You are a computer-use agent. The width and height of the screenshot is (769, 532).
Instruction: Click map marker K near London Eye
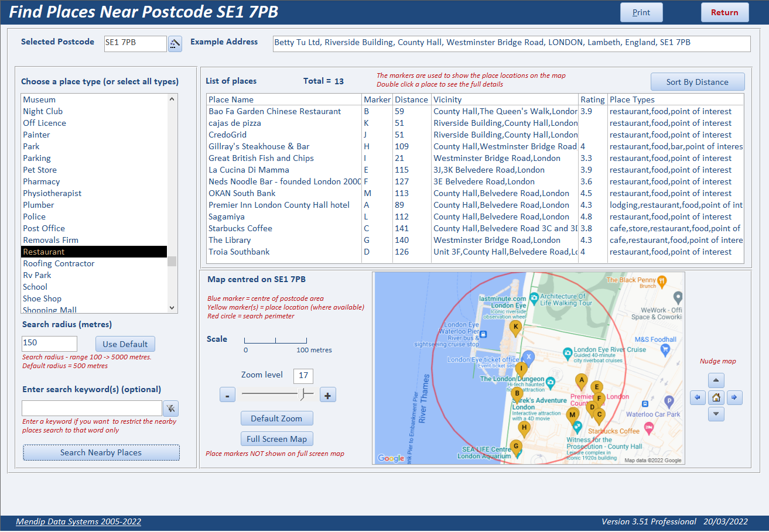coord(515,328)
